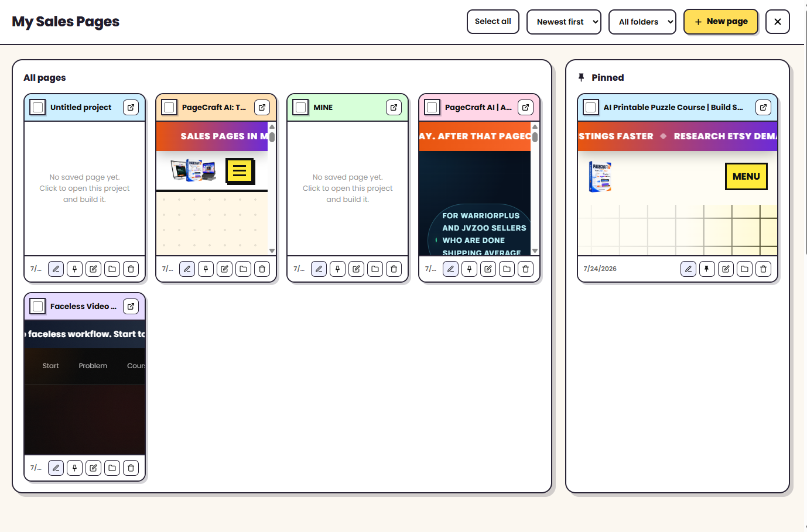The width and height of the screenshot is (807, 532).
Task: Delete the Faceless Video… page
Action: pos(131,468)
